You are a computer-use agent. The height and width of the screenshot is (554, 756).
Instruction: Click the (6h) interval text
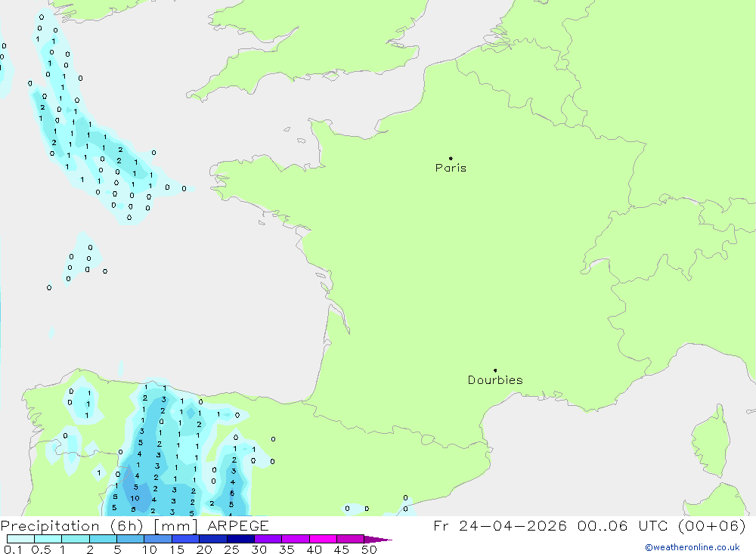(127, 526)
